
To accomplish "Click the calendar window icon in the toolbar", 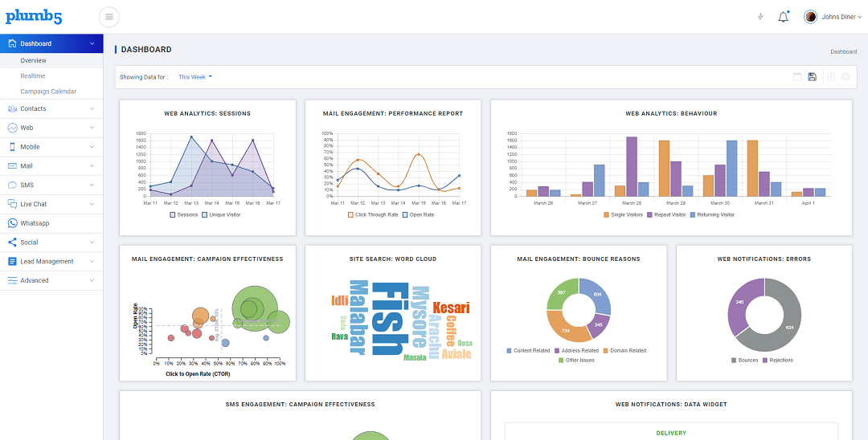I will coord(797,77).
